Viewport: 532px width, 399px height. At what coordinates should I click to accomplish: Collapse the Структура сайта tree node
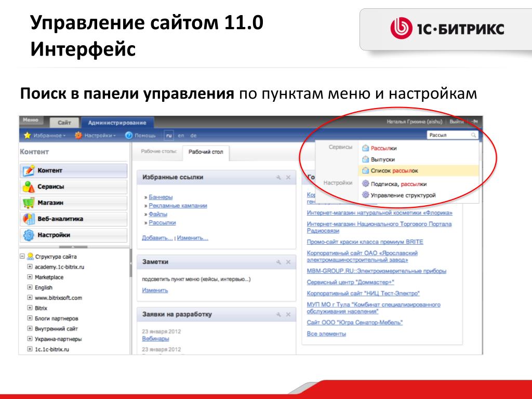pos(22,256)
